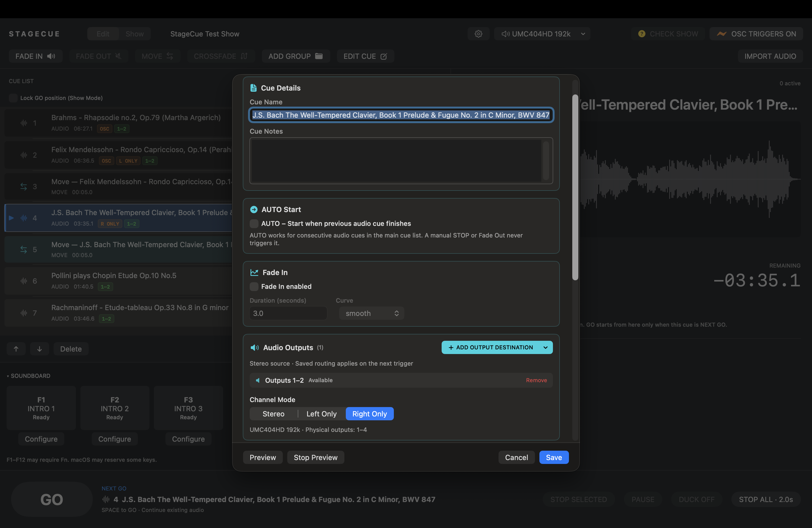Click the dialog's vertical scrollbar
This screenshot has width=812, height=528.
(575, 187)
